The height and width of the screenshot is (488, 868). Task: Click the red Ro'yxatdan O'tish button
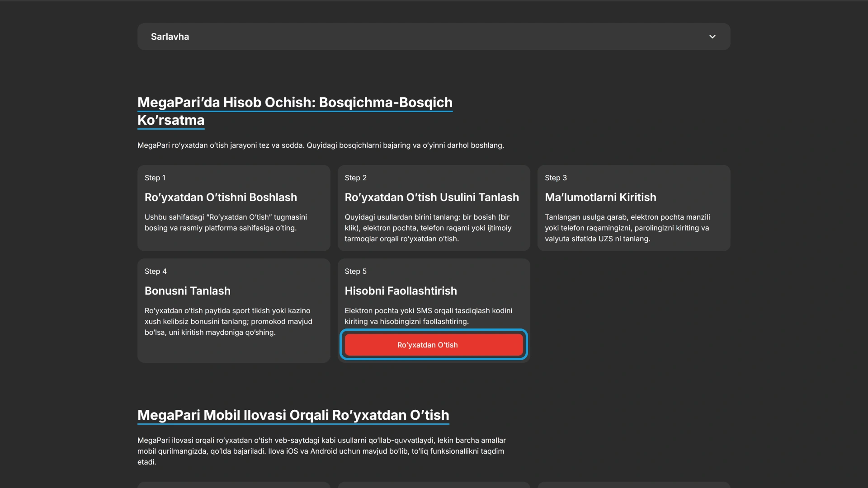tap(434, 345)
